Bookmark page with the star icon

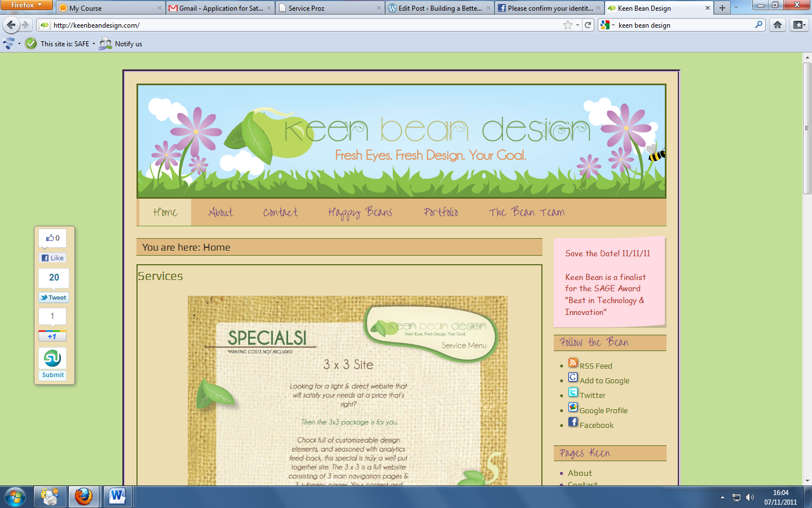567,25
